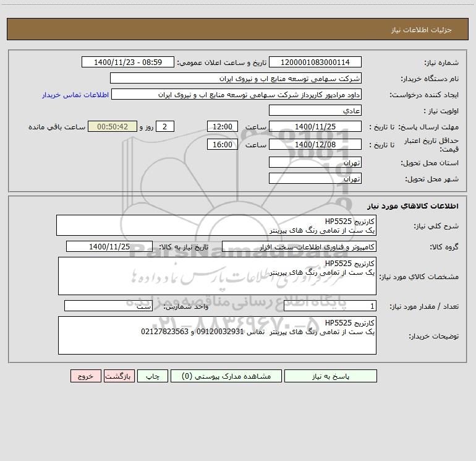The height and width of the screenshot is (461, 476).
Task: Click the اولویت نیاز field showing عادي
Action: click(315, 110)
